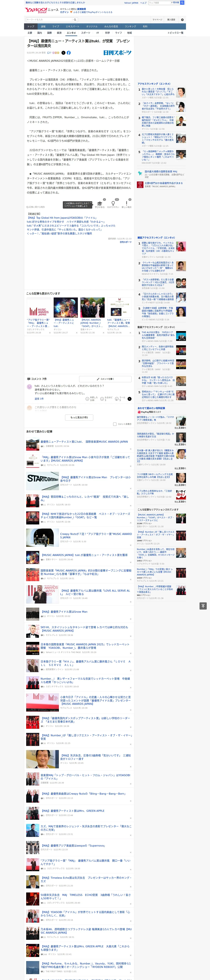Open 最優秀アーティスト賞はMrs. GREEN APPLE 日刊スポーツ article
This screenshot has width=210, height=980.
[72, 811]
